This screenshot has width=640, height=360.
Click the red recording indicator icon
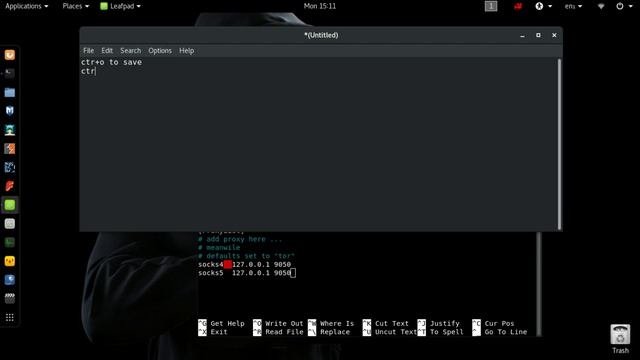[x=518, y=6]
